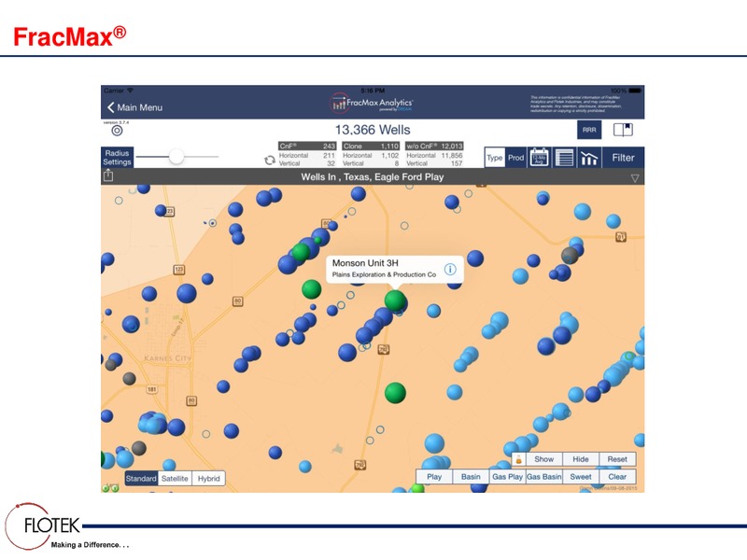The width and height of the screenshot is (747, 560).
Task: Open the Filter panel
Action: tap(623, 158)
